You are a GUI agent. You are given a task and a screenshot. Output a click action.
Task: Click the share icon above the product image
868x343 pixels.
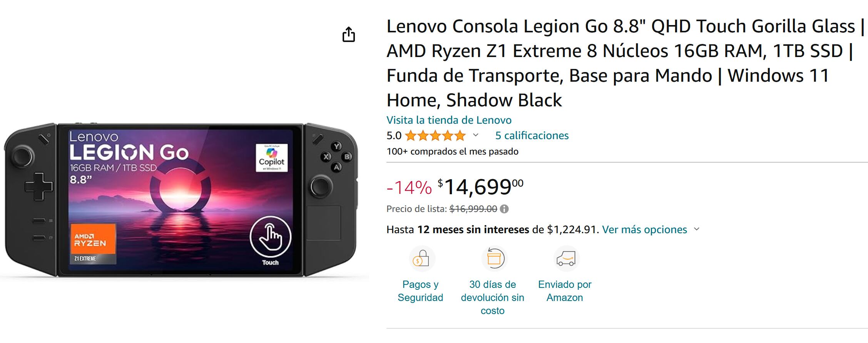[x=349, y=35]
